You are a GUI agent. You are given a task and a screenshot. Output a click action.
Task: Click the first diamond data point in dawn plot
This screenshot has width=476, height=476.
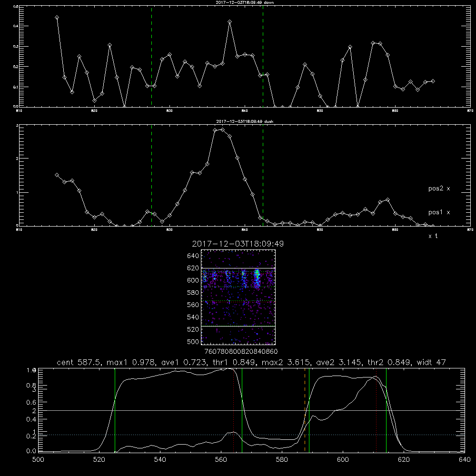point(57,17)
